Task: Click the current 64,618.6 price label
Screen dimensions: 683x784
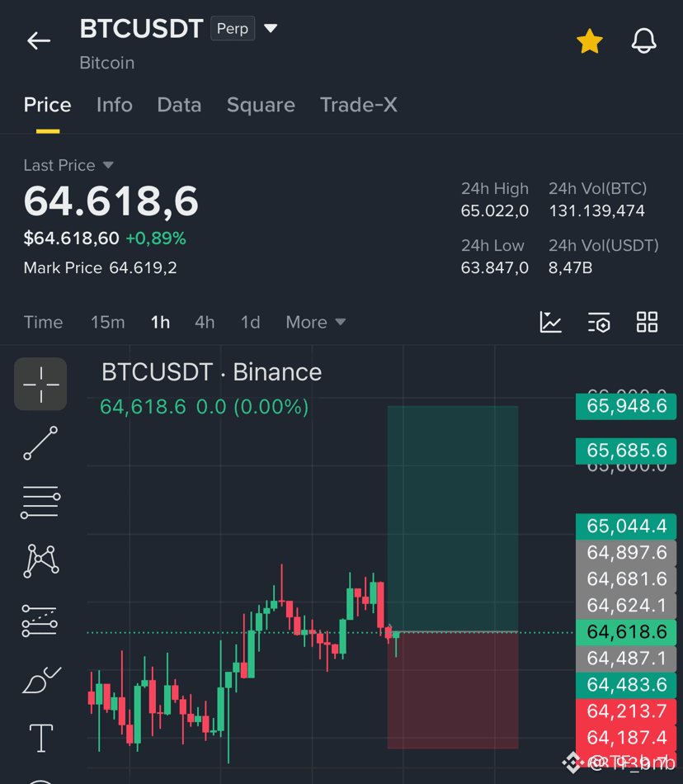Action: [626, 632]
